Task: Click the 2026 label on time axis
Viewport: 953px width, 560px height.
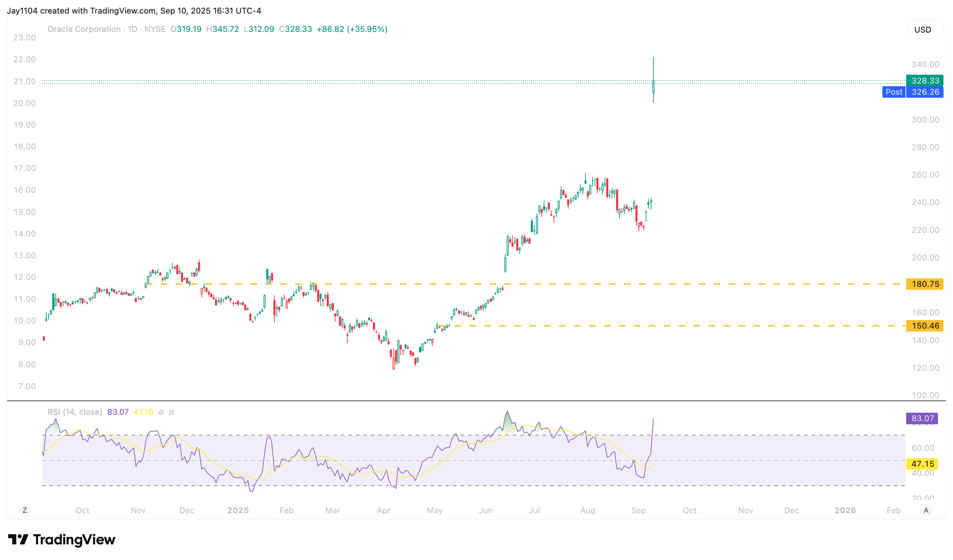Action: [x=845, y=510]
